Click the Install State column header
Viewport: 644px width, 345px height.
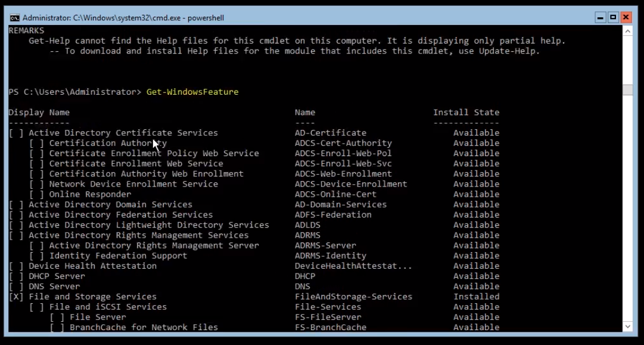466,113
